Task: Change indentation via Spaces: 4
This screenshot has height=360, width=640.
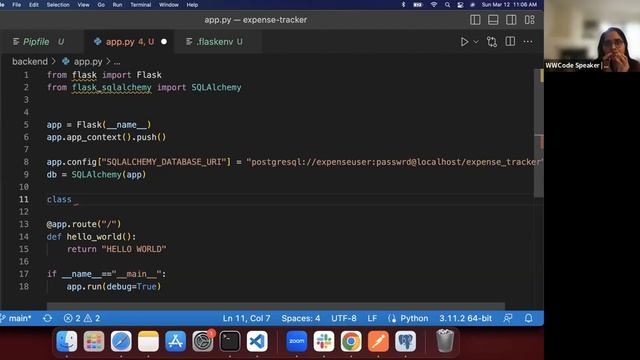Action: (x=300, y=318)
